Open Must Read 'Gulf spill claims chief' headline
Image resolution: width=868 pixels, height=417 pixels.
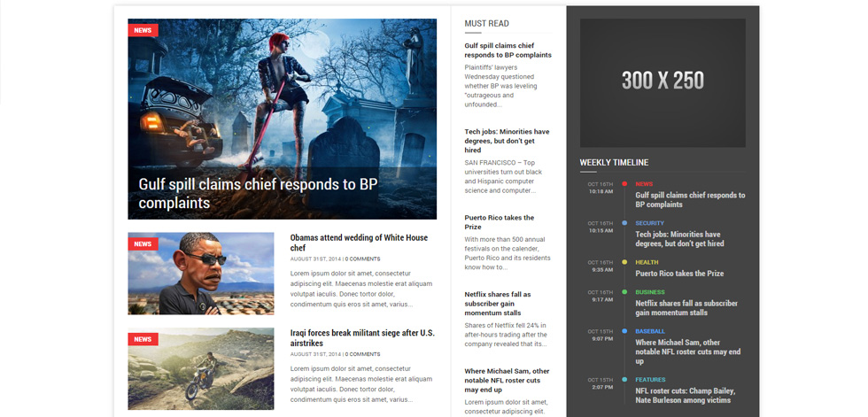[x=508, y=50]
